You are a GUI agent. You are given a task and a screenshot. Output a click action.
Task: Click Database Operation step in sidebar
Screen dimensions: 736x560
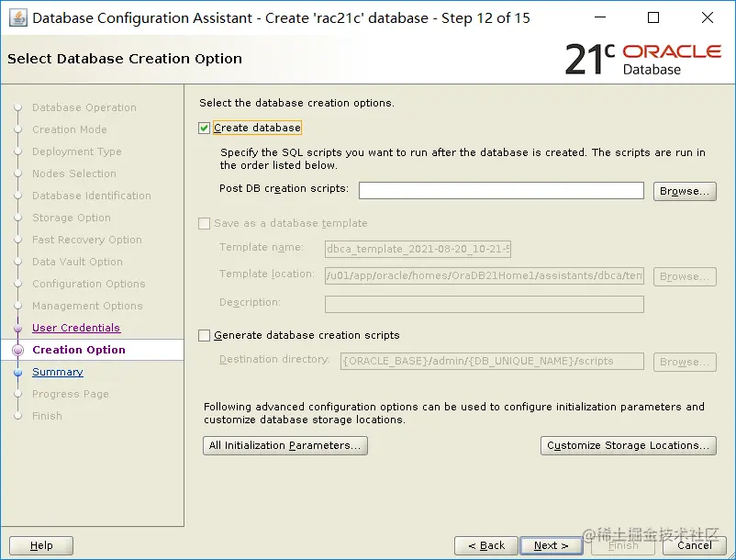tap(84, 107)
